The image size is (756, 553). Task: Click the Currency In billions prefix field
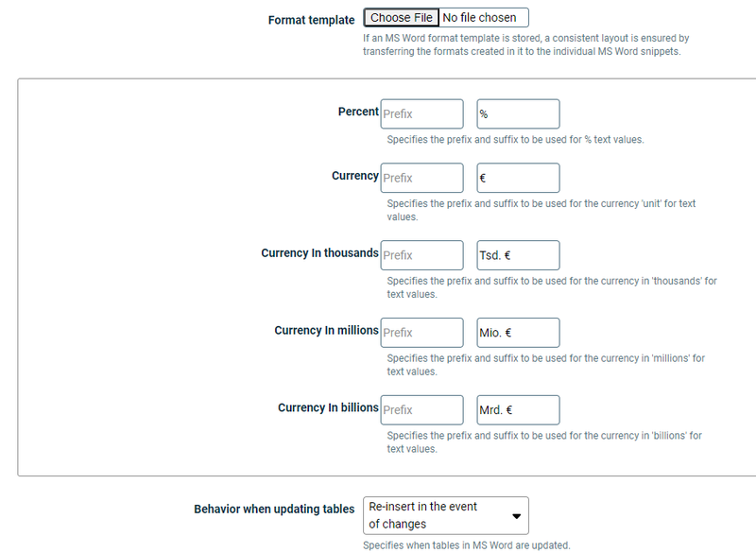click(421, 409)
